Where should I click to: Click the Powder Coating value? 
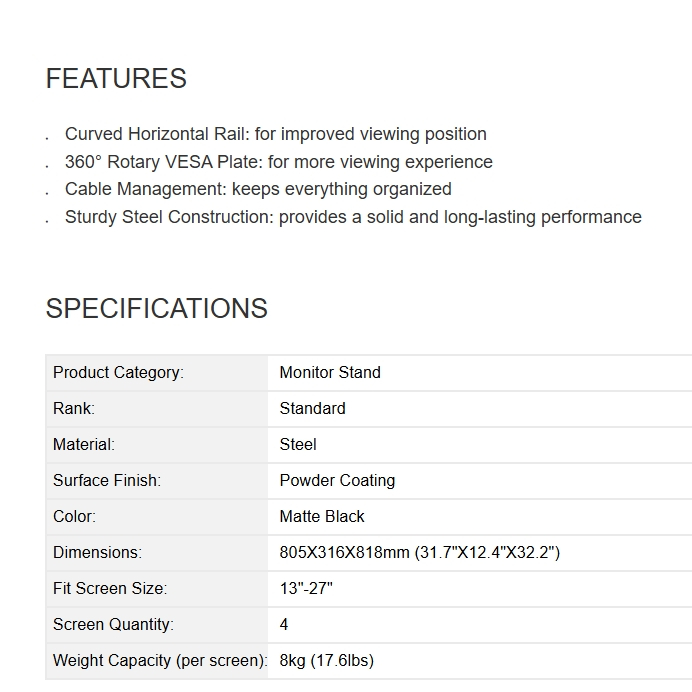tap(337, 481)
